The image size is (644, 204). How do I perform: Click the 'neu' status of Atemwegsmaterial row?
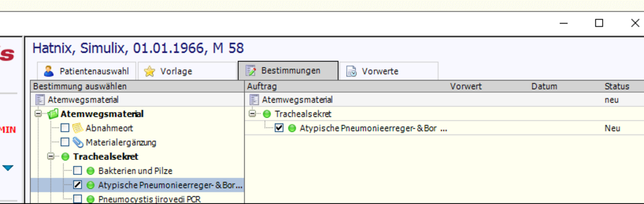point(612,100)
